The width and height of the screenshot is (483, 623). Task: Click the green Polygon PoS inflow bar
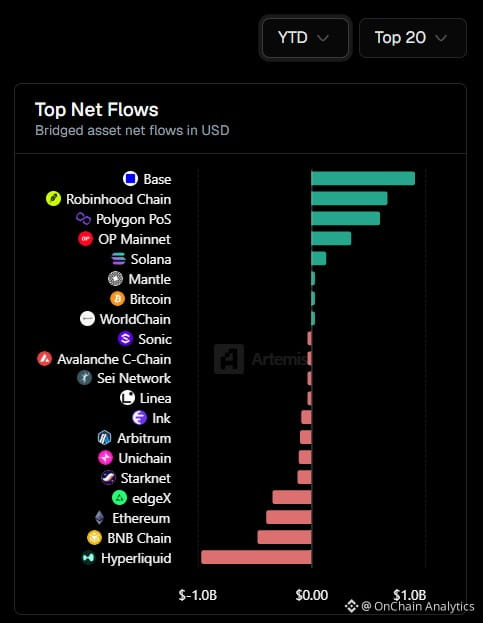[346, 218]
